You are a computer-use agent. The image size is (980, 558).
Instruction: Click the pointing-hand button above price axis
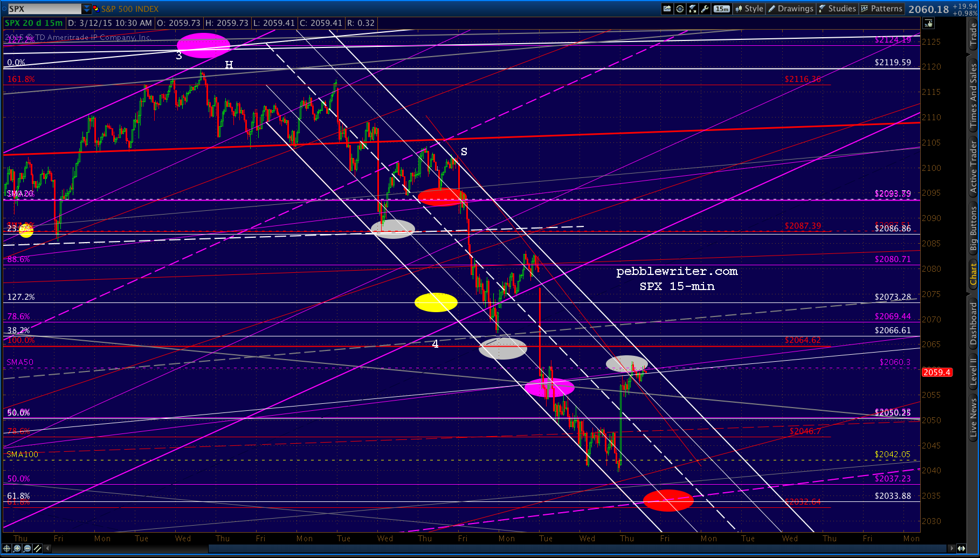click(928, 23)
